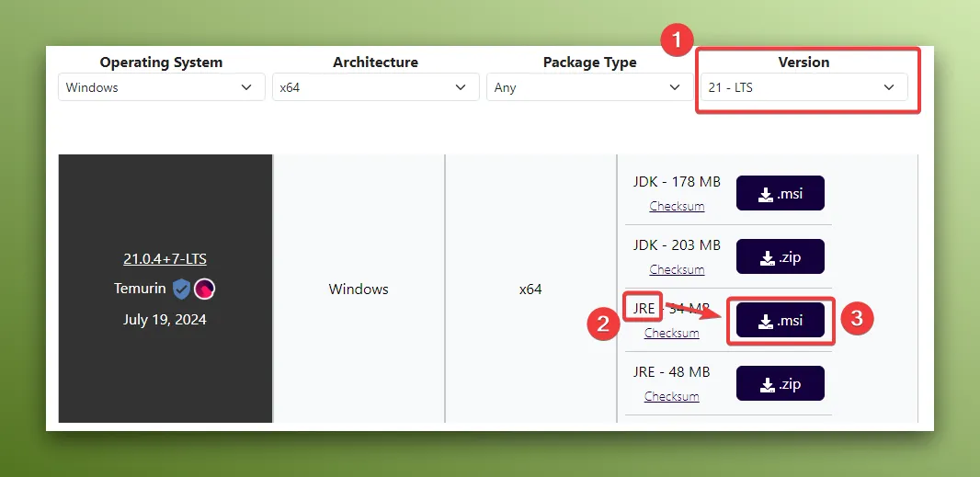The height and width of the screenshot is (477, 980).
Task: Open the 21.0.4+7-LTS release link
Action: coord(165,259)
